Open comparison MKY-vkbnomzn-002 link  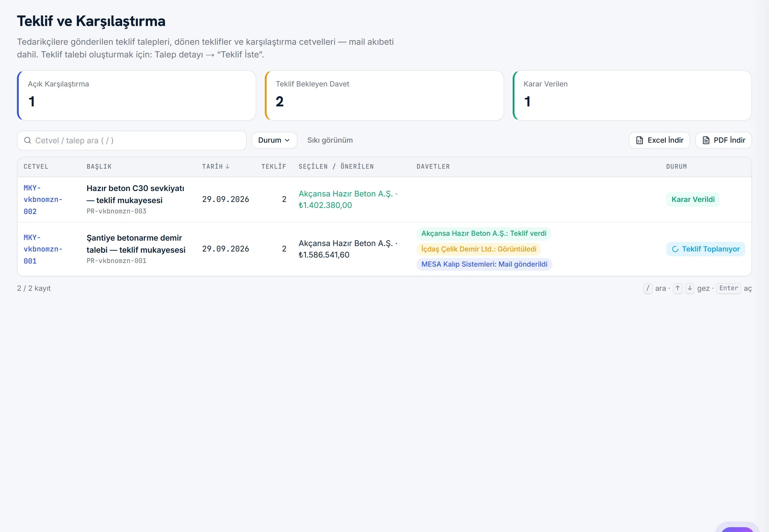click(43, 199)
